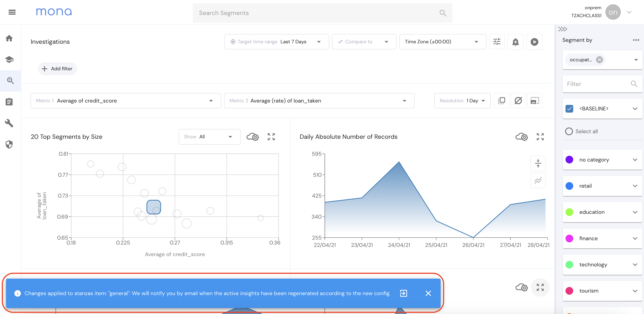
Task: Remove the occupation segment chip
Action: pos(599,60)
